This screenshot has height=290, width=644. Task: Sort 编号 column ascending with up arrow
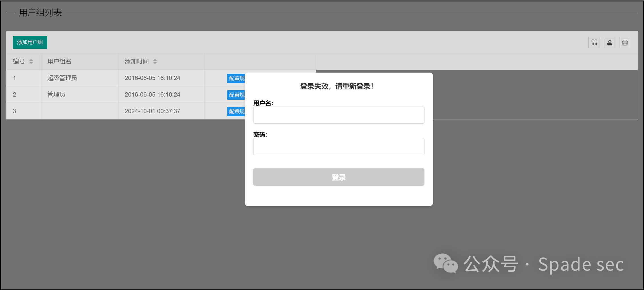[31, 60]
